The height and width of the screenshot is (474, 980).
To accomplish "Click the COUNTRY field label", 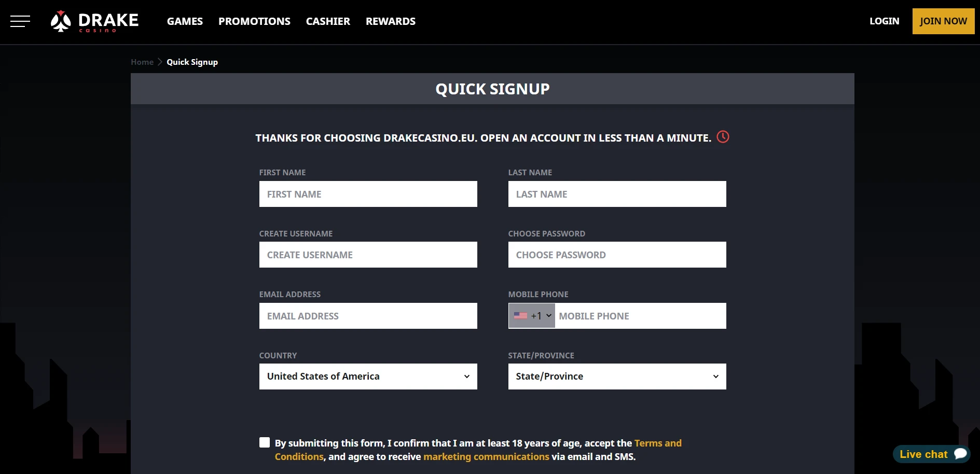I will pos(278,355).
